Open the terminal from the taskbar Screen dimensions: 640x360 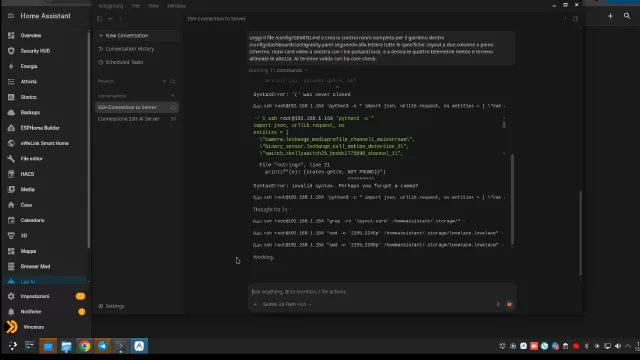point(121,346)
